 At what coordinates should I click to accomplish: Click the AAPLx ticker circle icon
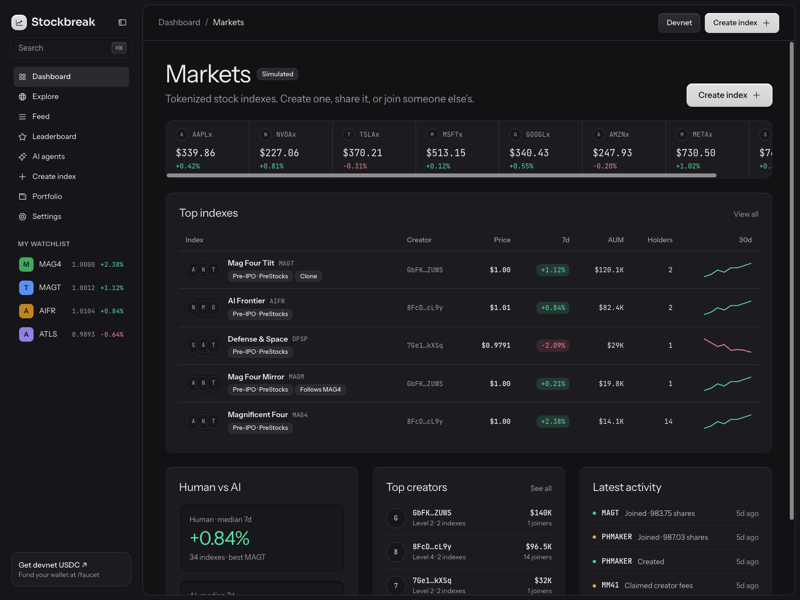click(182, 134)
